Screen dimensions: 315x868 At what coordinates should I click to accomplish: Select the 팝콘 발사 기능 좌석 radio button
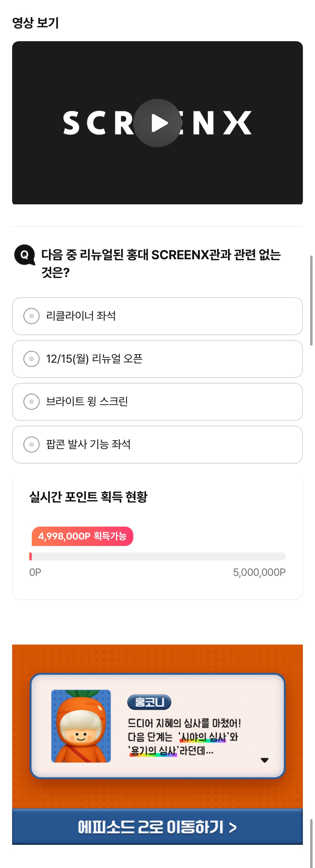31,444
